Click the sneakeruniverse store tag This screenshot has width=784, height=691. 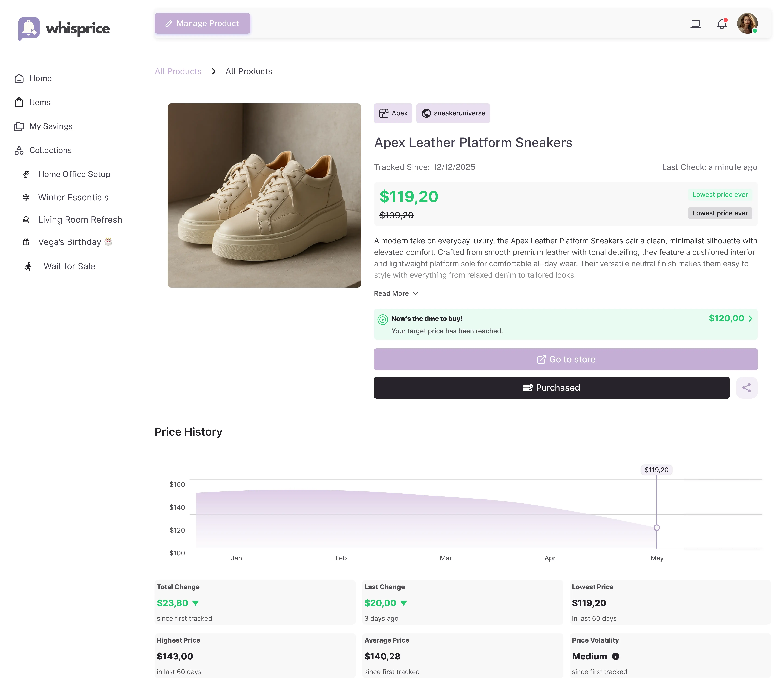(453, 113)
